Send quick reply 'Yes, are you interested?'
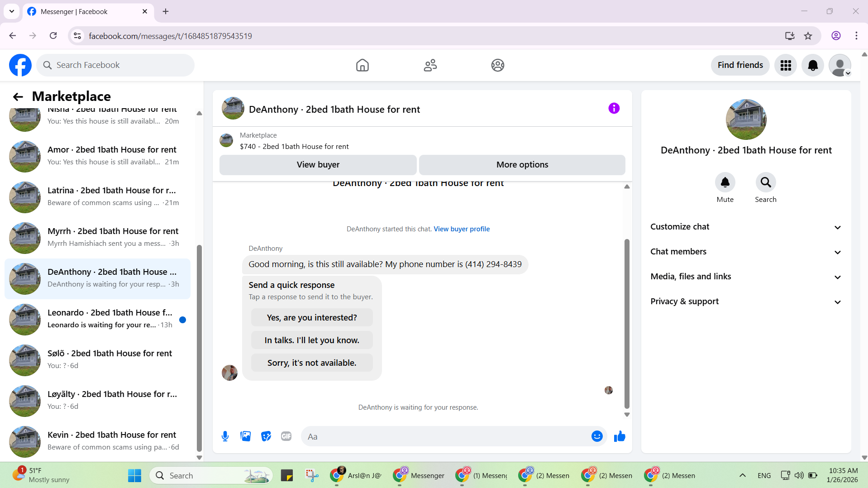 pos(312,318)
